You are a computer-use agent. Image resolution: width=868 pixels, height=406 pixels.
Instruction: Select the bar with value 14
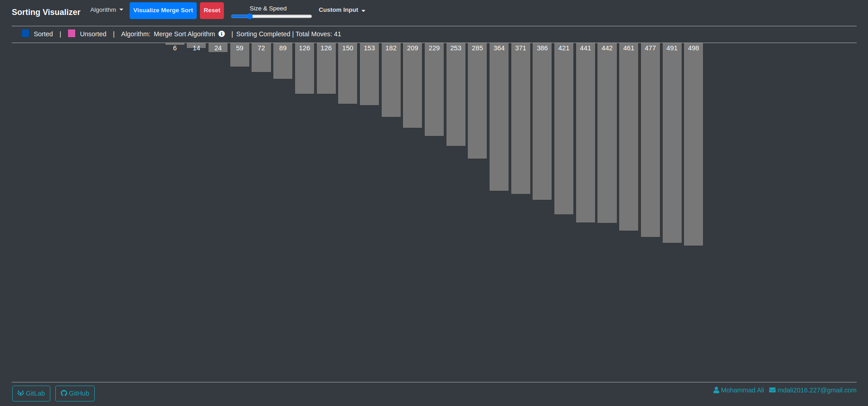coord(196,46)
